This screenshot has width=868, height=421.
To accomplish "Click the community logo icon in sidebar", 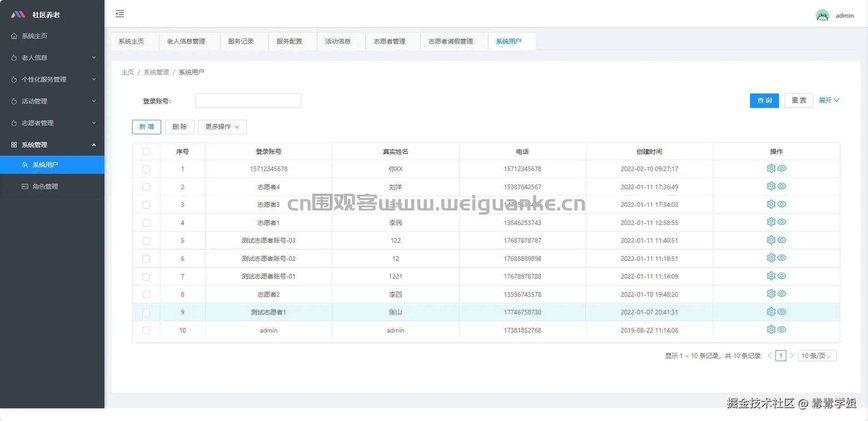I will [x=18, y=15].
